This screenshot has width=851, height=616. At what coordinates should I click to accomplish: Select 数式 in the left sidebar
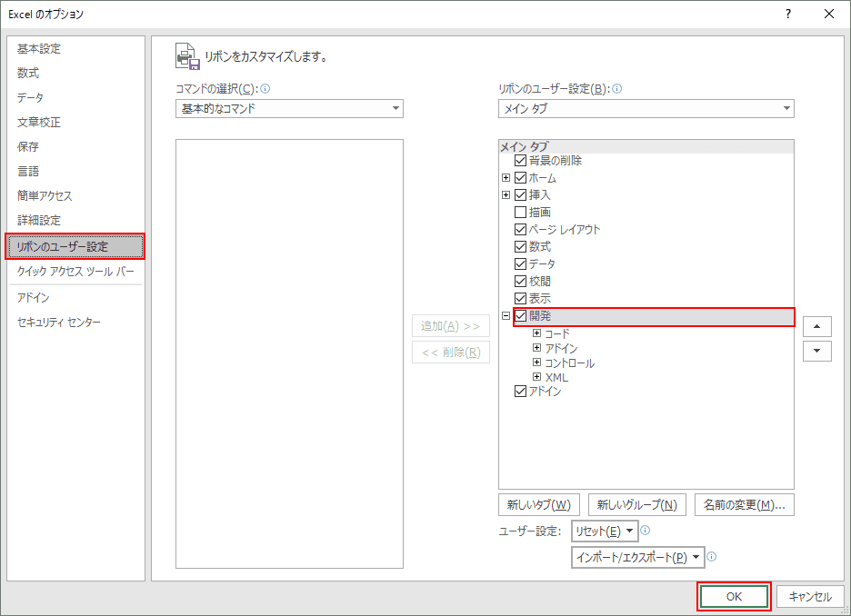click(28, 74)
